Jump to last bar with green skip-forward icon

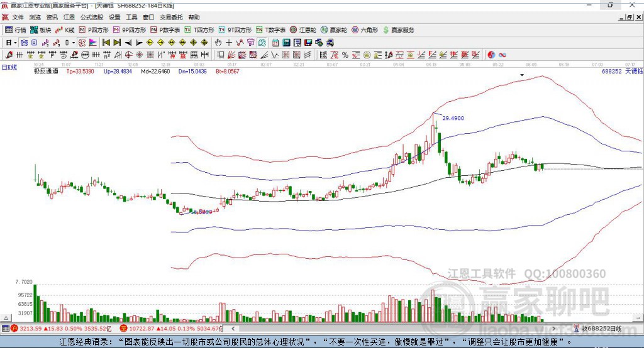[117, 43]
